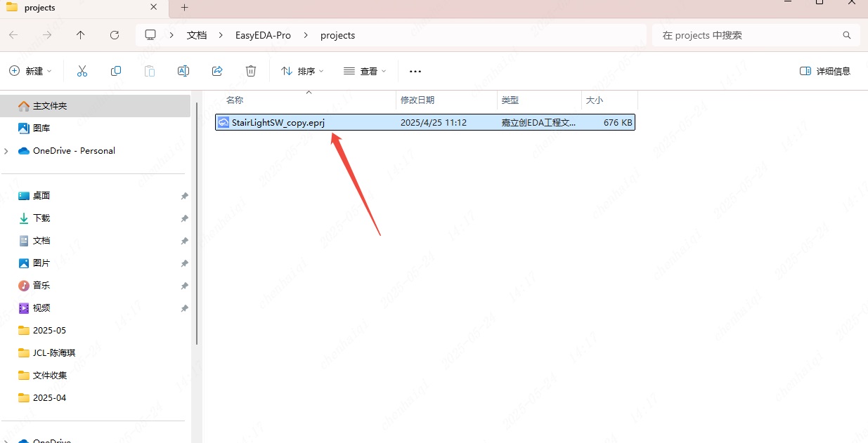Image resolution: width=868 pixels, height=443 pixels.
Task: Sort files by 修改日期 column header
Action: pyautogui.click(x=417, y=100)
